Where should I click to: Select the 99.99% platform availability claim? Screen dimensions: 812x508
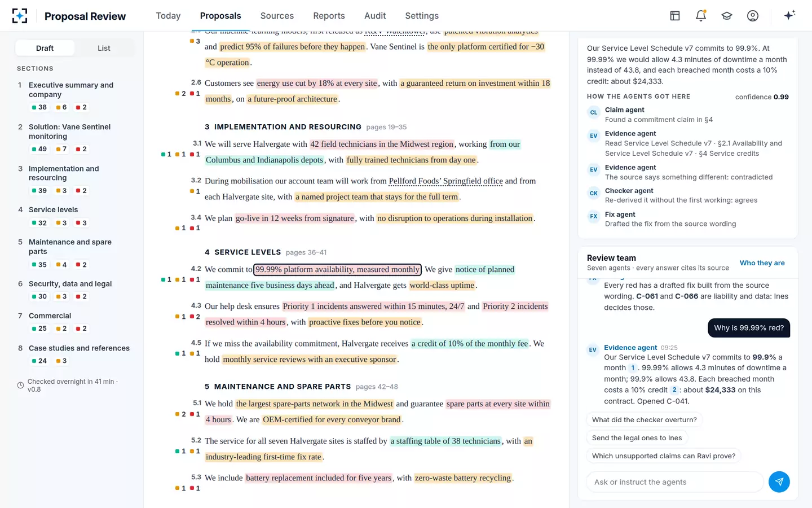(337, 270)
